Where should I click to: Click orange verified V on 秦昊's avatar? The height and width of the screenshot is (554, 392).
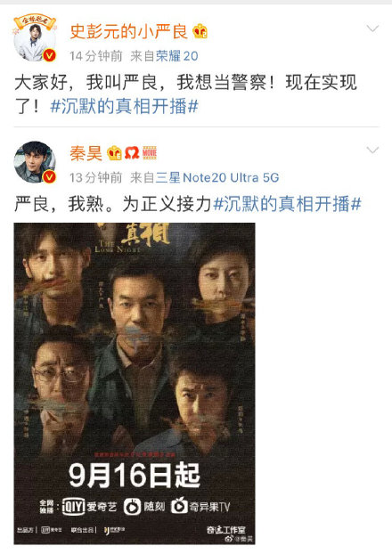click(x=50, y=177)
